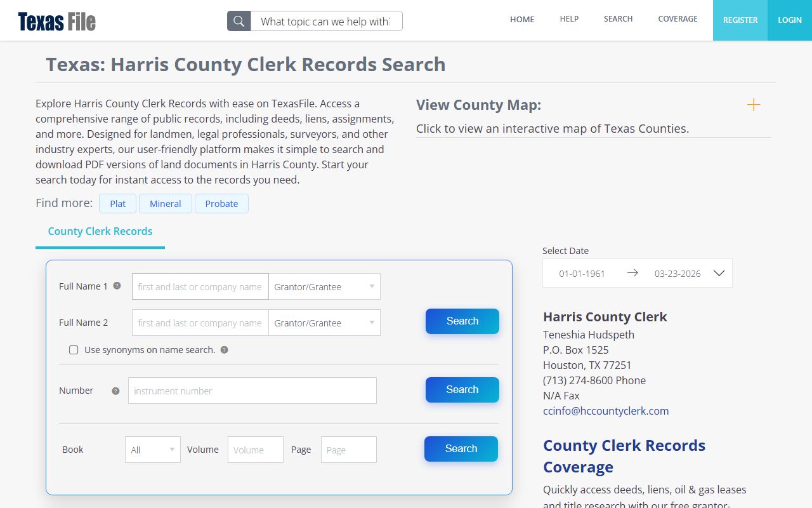Open the Plat records link
The width and height of the screenshot is (812, 508).
118,204
